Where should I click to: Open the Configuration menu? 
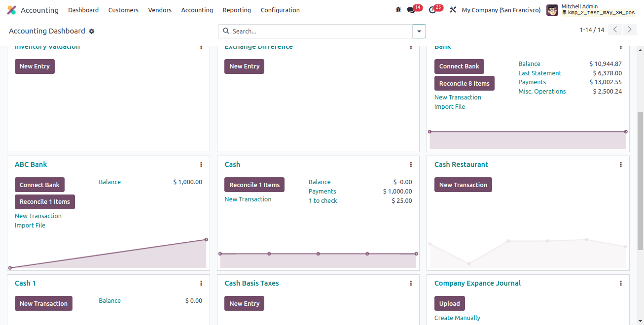(280, 10)
